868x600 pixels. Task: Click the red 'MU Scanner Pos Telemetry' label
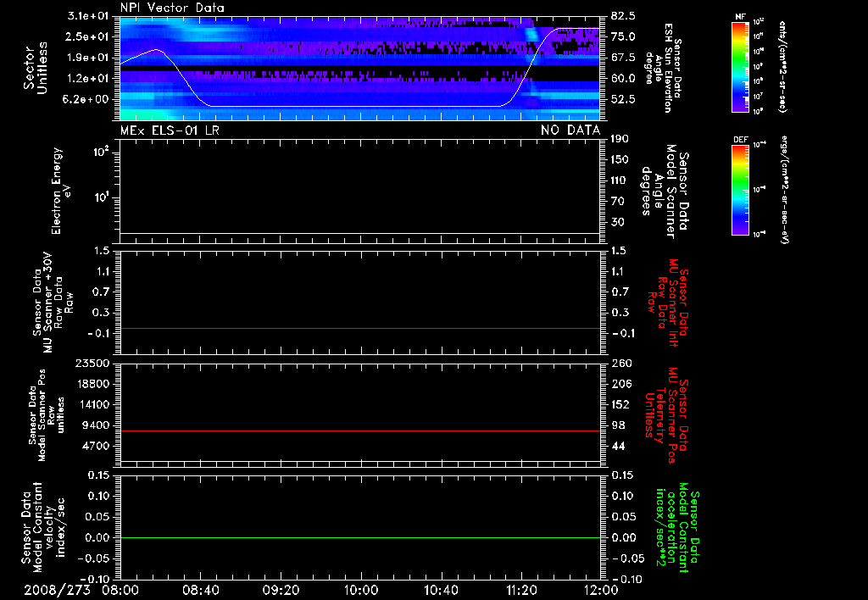click(666, 415)
